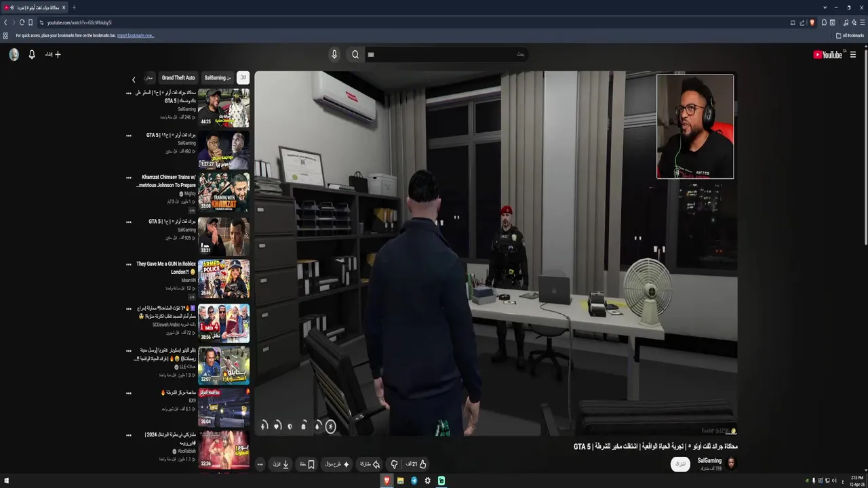Go back in browser history
The image size is (868, 488).
(5, 22)
